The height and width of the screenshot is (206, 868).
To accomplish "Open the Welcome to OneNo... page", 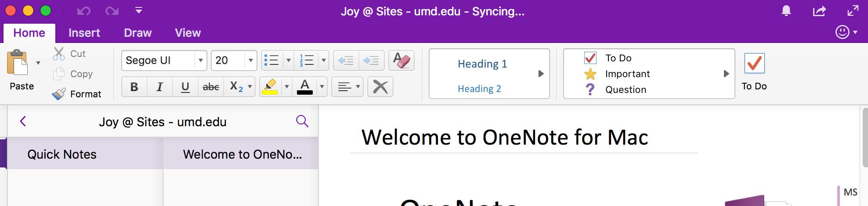I will (x=241, y=154).
